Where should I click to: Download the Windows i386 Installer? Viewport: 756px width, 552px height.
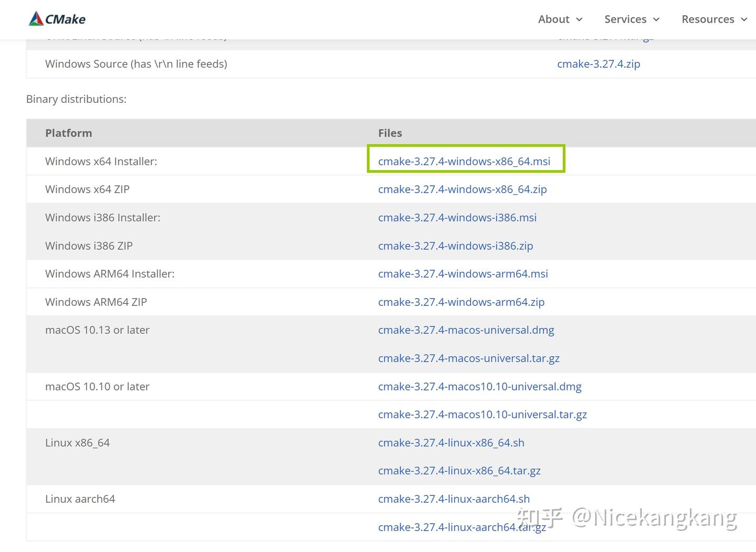point(457,217)
